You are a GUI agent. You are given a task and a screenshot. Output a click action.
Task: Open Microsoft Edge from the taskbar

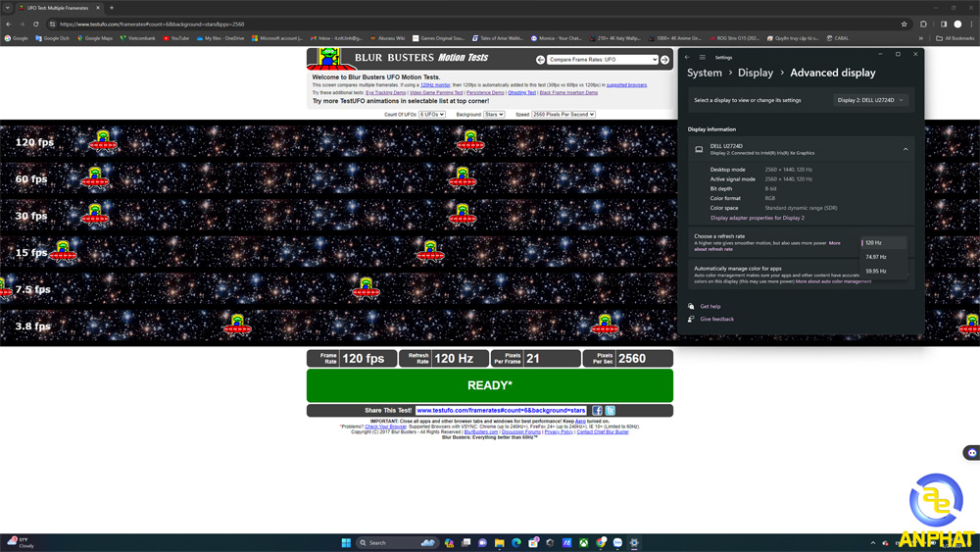coord(516,542)
